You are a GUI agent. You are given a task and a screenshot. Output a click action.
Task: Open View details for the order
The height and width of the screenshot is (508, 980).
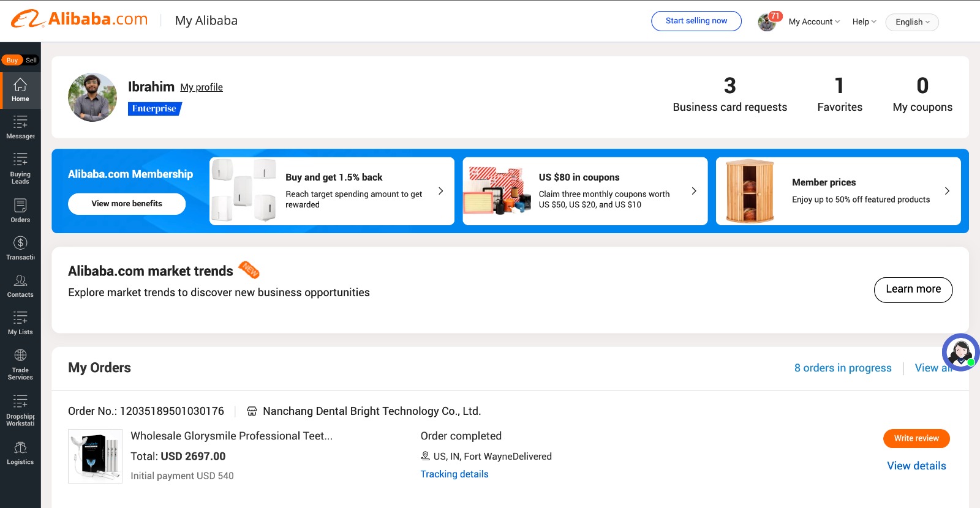click(x=916, y=466)
